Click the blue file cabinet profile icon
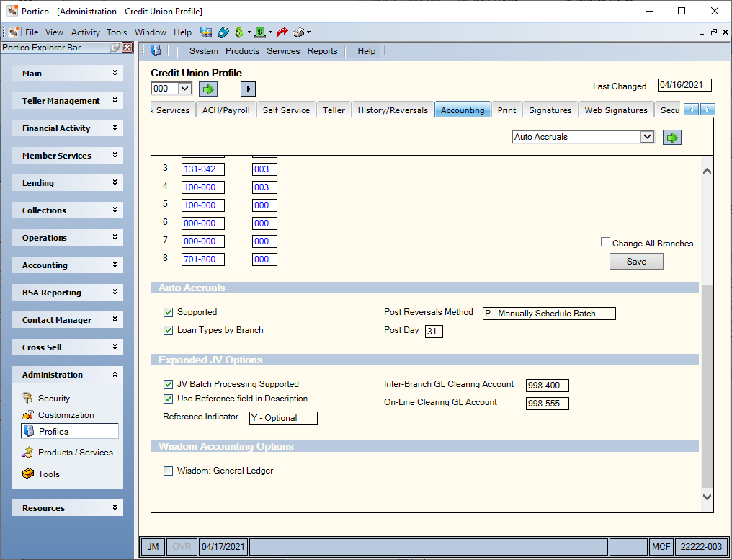The height and width of the screenshot is (560, 732). [x=156, y=50]
